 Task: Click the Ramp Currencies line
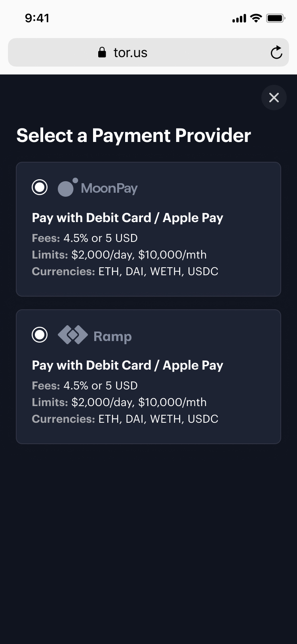[x=125, y=419]
